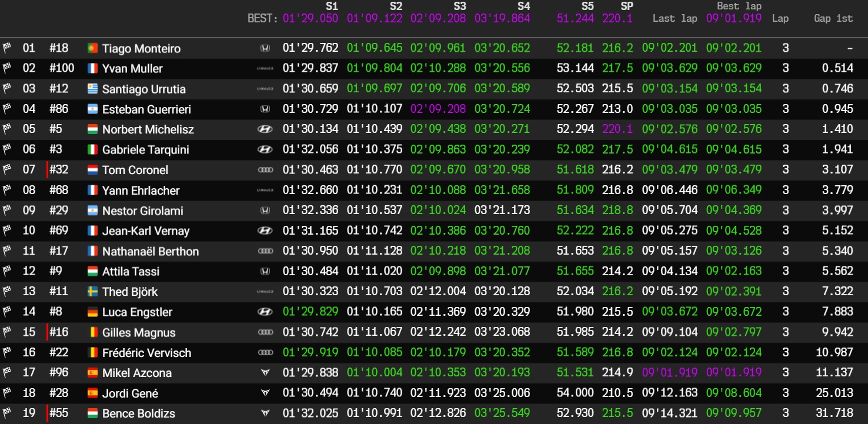
Task: Click the Germany flag beside Luca Engstler
Action: coord(92,312)
